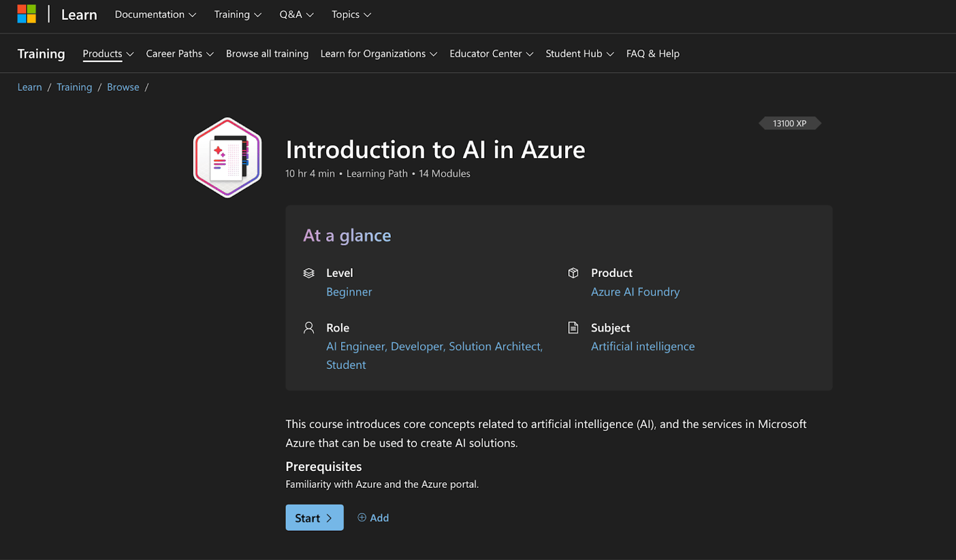The height and width of the screenshot is (560, 956).
Task: Click the Role person icon
Action: [x=309, y=328]
